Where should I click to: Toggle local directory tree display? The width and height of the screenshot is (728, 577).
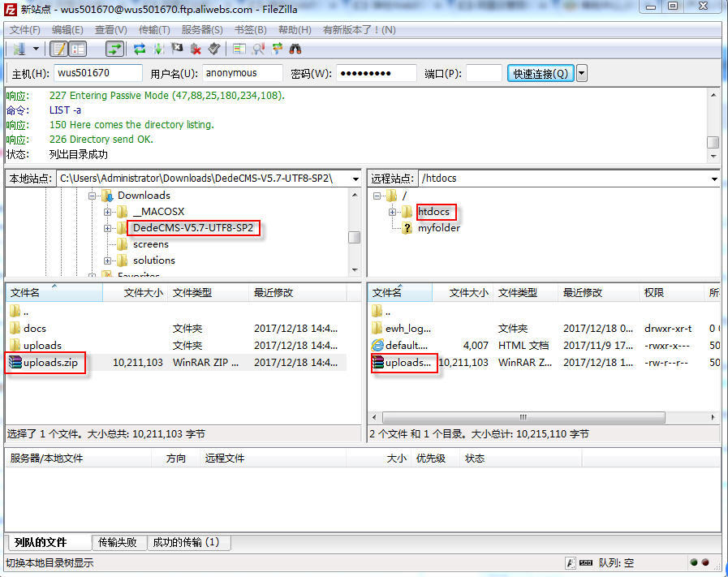(78, 49)
